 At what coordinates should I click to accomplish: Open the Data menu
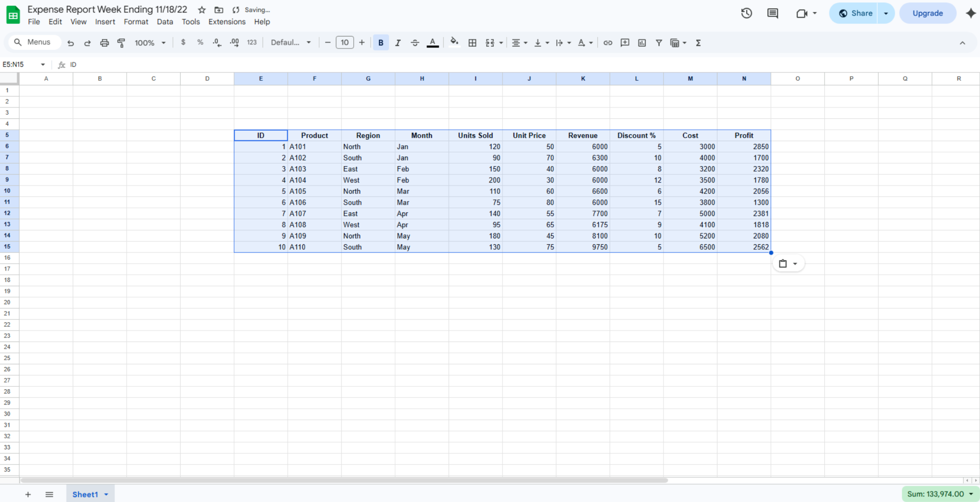point(165,22)
